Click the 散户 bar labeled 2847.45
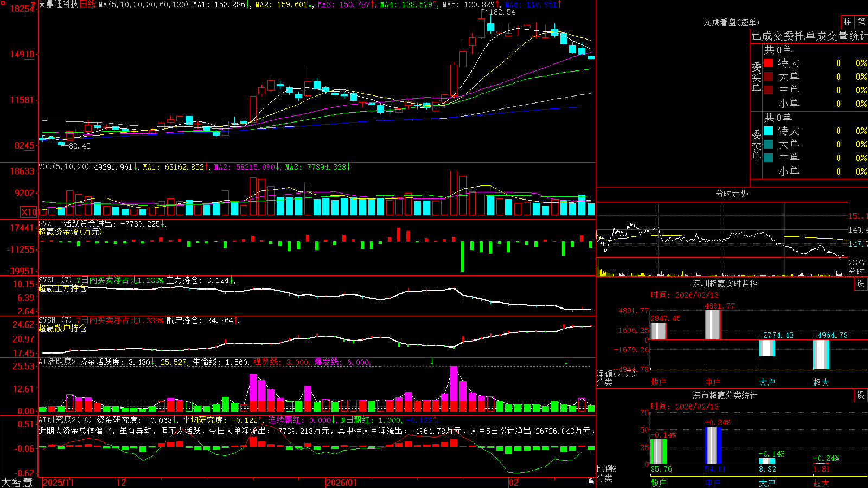This screenshot has height=488, width=868. pyautogui.click(x=658, y=331)
